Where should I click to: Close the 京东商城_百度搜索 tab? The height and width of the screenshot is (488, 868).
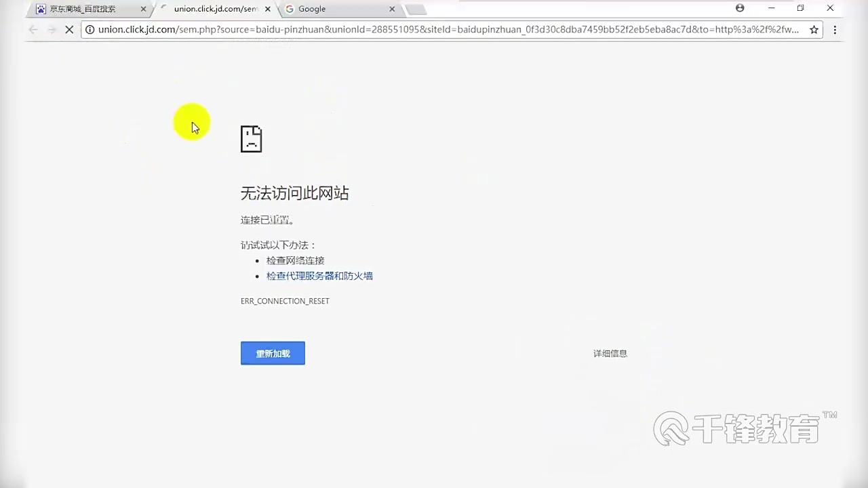click(x=143, y=9)
